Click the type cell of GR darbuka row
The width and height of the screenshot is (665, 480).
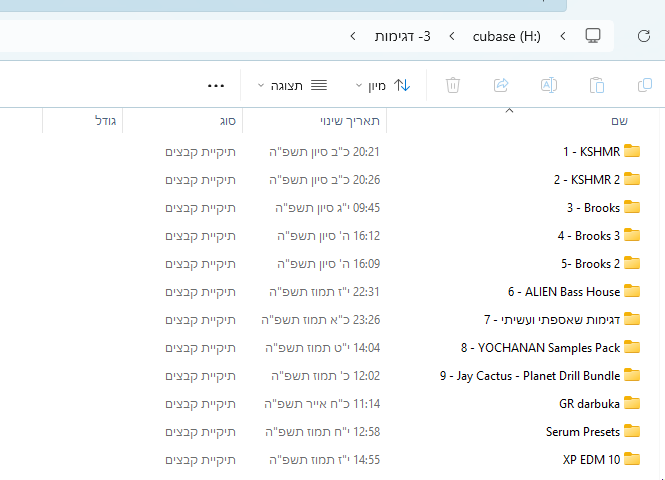[x=200, y=403]
